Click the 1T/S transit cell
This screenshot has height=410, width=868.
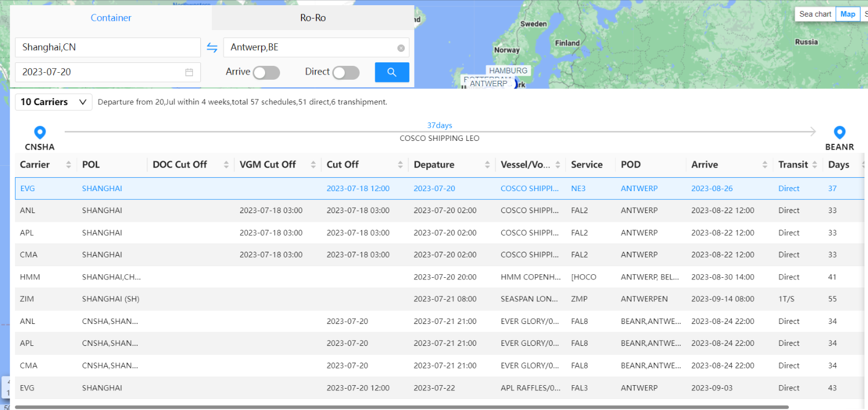click(x=788, y=299)
